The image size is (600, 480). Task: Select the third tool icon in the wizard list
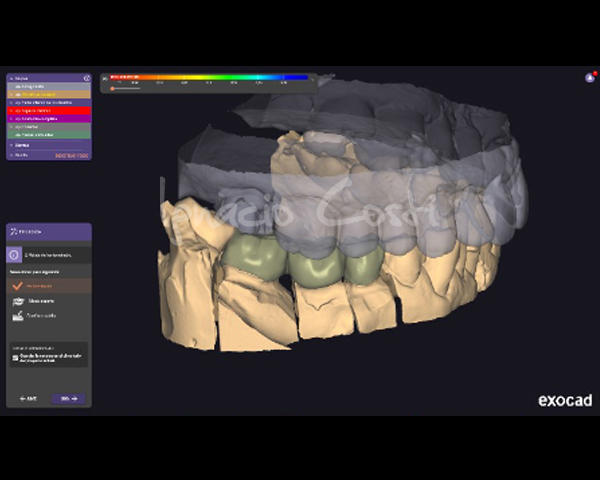point(17,315)
